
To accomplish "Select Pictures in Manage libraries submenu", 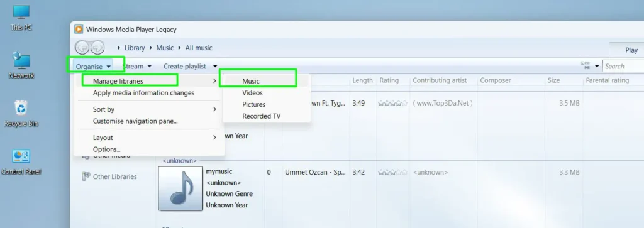I will coord(266,104).
